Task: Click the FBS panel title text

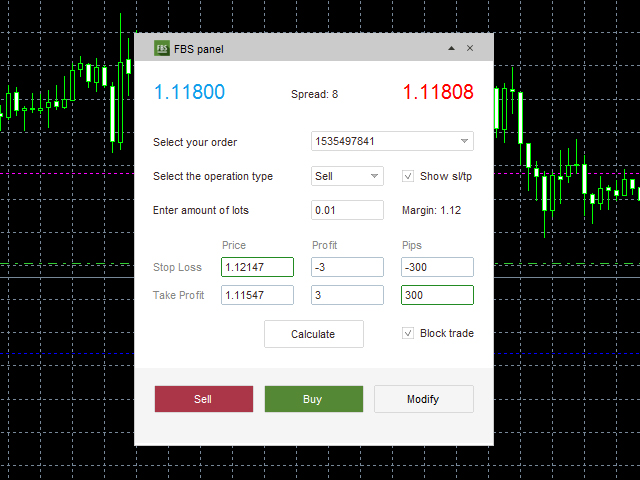Action: click(199, 49)
